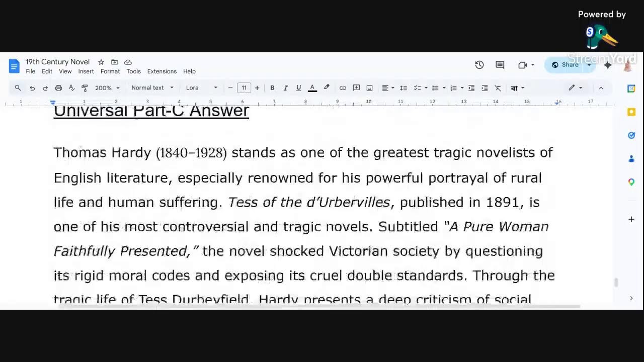Viewport: 644px width, 362px height.
Task: Open the Format menu
Action: tap(110, 71)
